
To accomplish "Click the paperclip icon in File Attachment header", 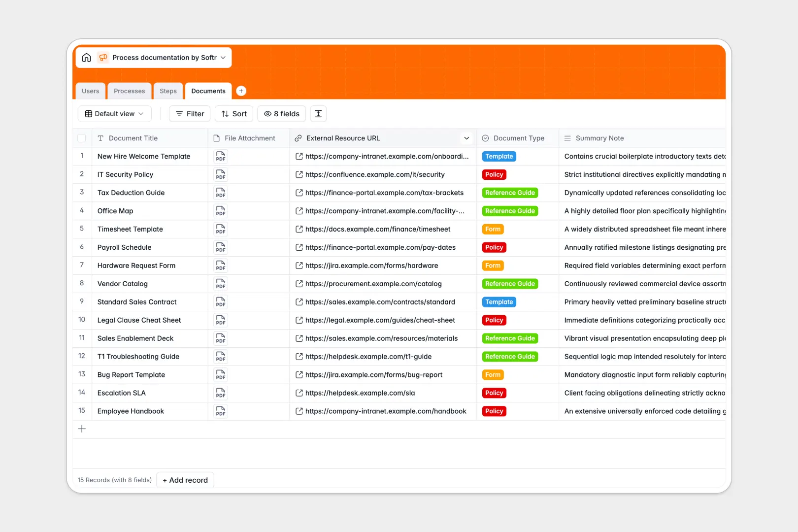I will 215,138.
